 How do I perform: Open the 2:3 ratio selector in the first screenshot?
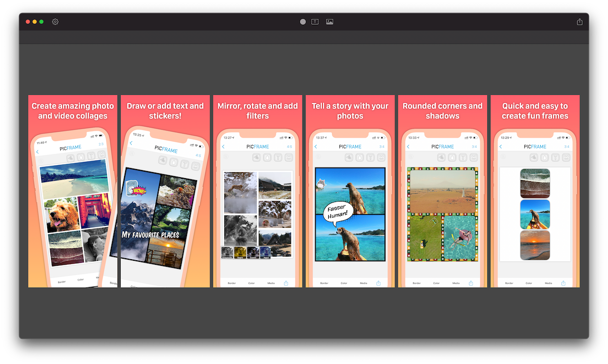[x=101, y=144]
